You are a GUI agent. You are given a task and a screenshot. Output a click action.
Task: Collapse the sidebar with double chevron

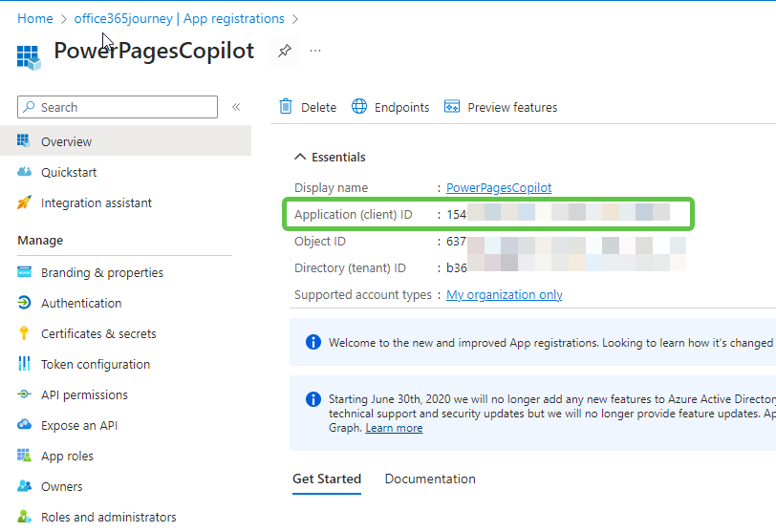tap(236, 107)
